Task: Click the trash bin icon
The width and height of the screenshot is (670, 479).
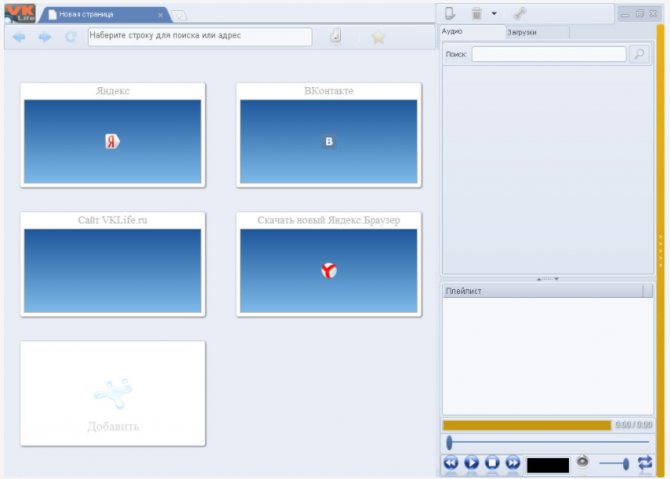Action: (477, 14)
